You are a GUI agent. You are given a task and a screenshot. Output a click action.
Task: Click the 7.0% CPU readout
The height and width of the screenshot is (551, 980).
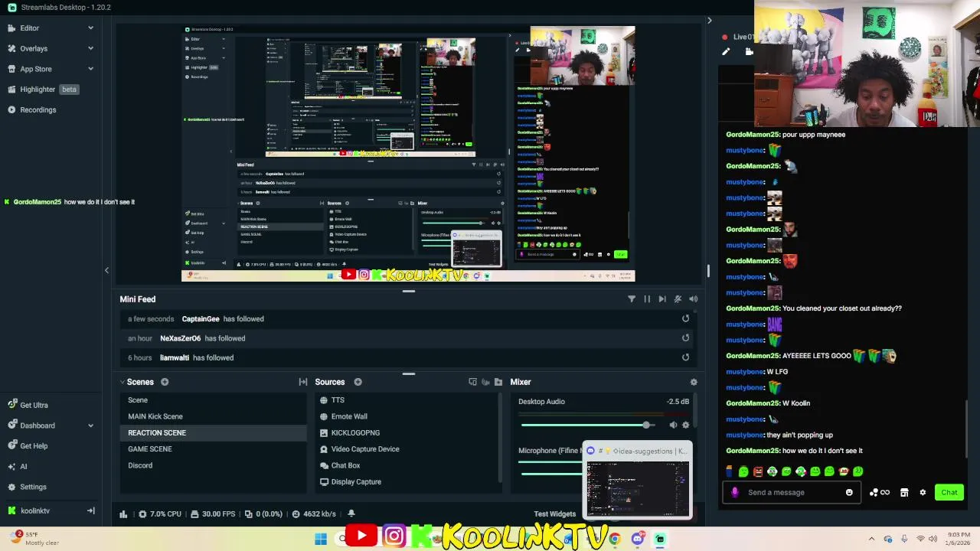[x=159, y=514]
